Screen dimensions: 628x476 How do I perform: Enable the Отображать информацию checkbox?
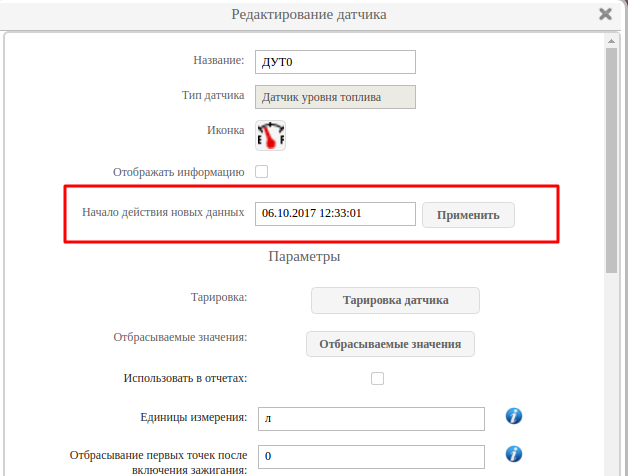[262, 171]
